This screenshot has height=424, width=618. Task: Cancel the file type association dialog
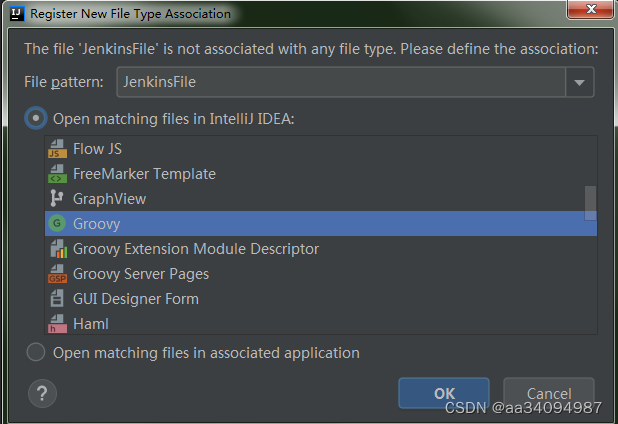pyautogui.click(x=549, y=393)
